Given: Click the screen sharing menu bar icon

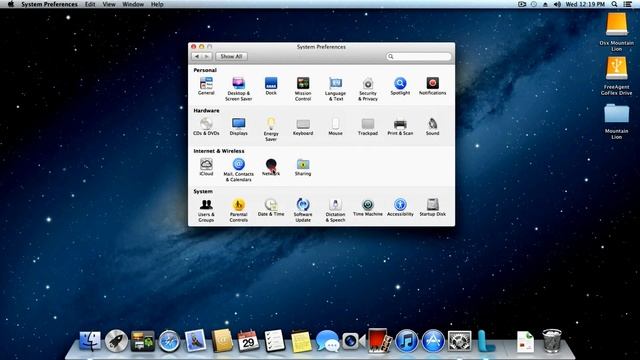Looking at the screenshot, I should coord(522,4).
